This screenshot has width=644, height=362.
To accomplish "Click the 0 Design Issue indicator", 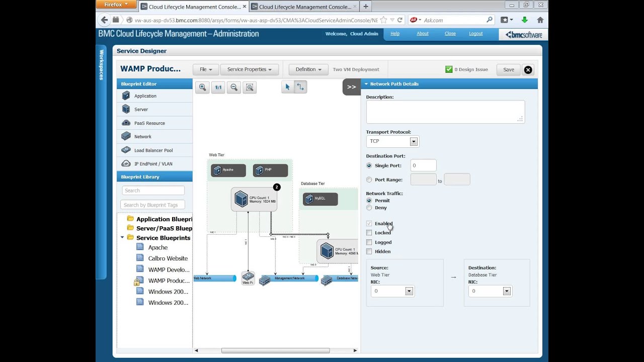I will tap(466, 69).
